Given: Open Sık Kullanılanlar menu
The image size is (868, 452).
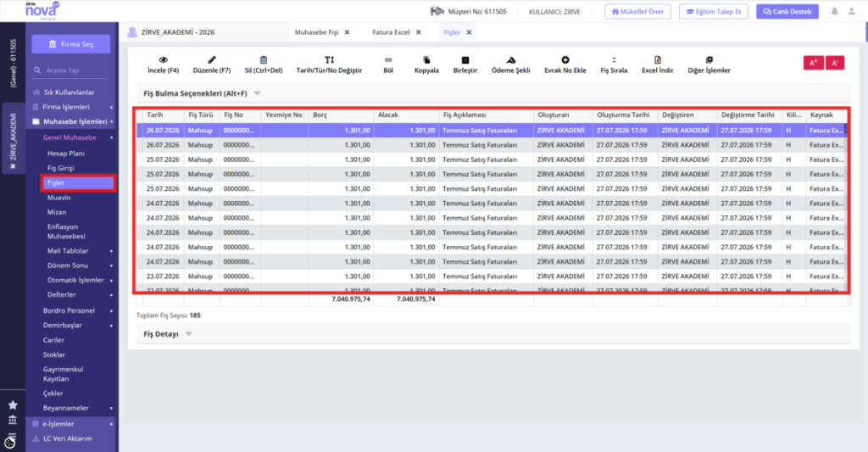Looking at the screenshot, I should click(x=70, y=92).
